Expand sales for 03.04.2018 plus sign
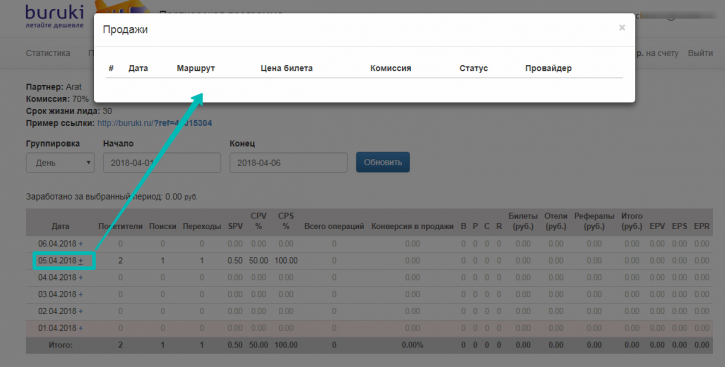725x367 pixels. click(81, 294)
